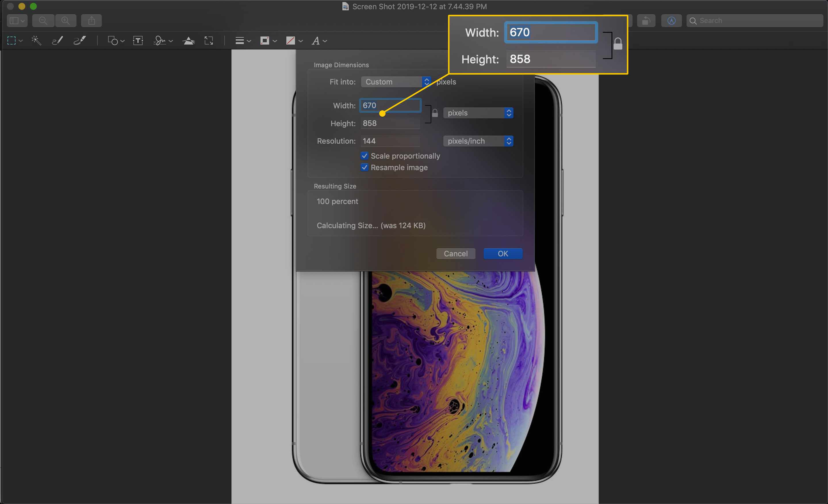Click the OK button
Screen dimensions: 828x504
tap(503, 253)
